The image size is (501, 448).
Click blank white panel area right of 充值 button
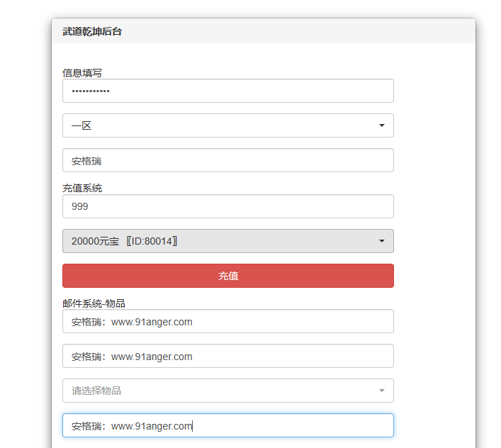pyautogui.click(x=434, y=276)
